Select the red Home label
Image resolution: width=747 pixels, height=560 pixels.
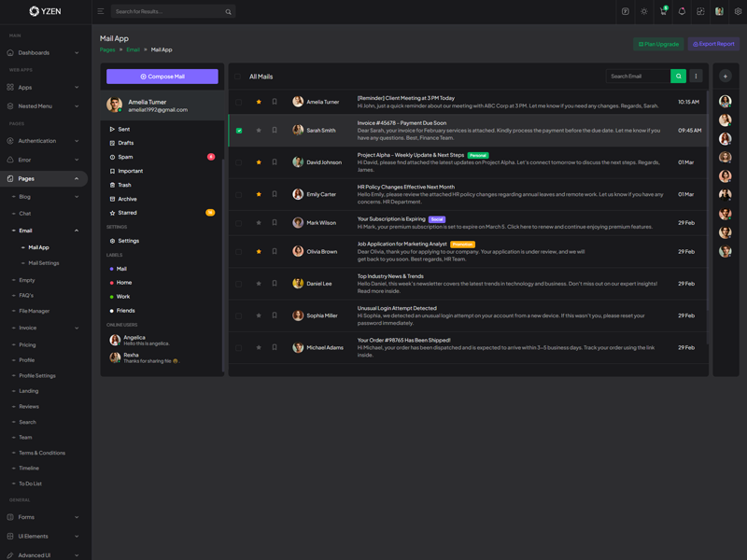123,283
